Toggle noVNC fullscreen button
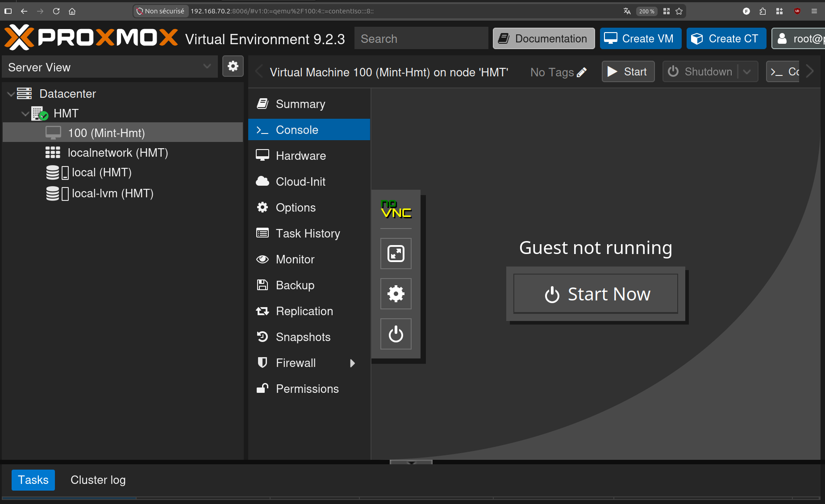The width and height of the screenshot is (825, 504). coord(396,254)
